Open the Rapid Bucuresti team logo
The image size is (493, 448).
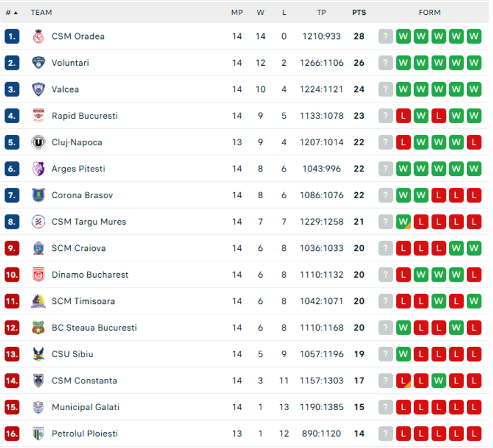(38, 116)
